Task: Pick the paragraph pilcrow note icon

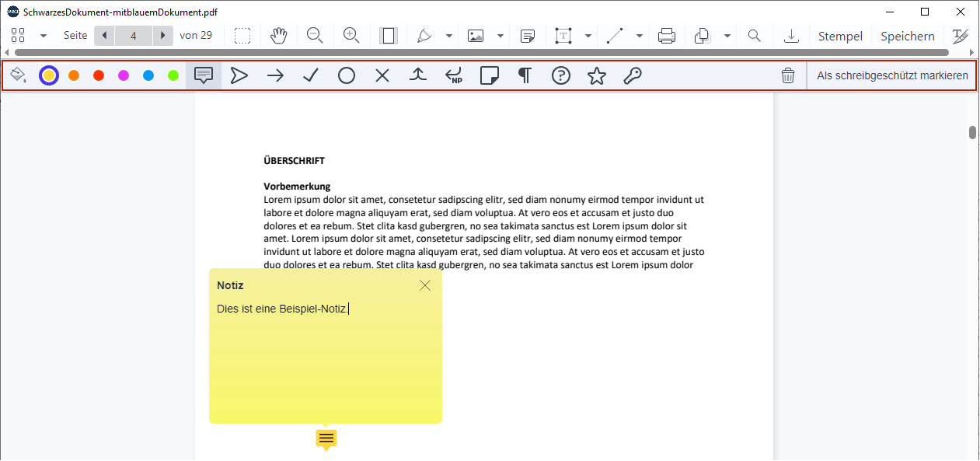Action: coord(525,75)
